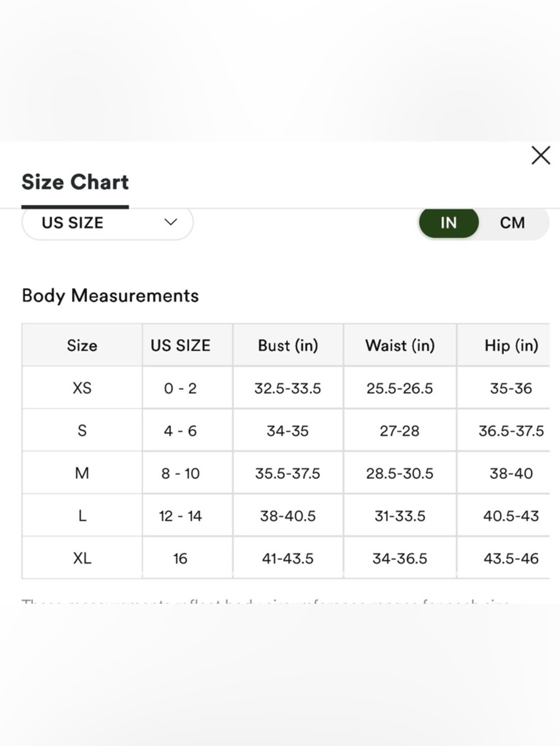Click the Hip (in) column header
This screenshot has width=560, height=746.
pos(511,345)
